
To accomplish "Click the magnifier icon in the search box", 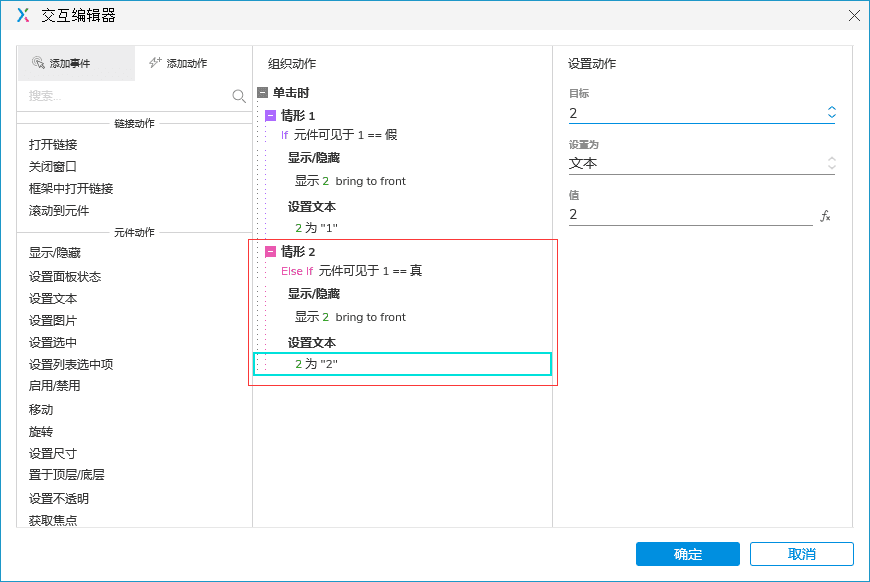I will click(x=238, y=95).
